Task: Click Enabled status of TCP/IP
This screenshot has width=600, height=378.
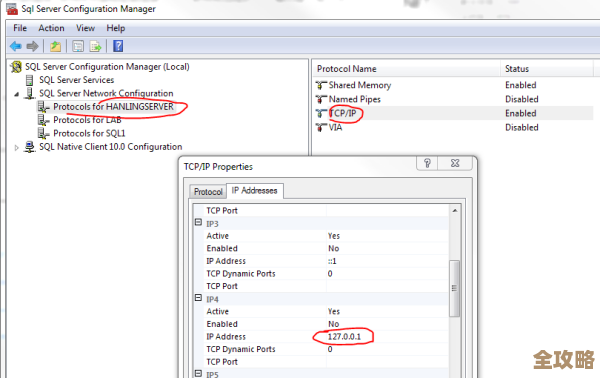Action: point(520,113)
